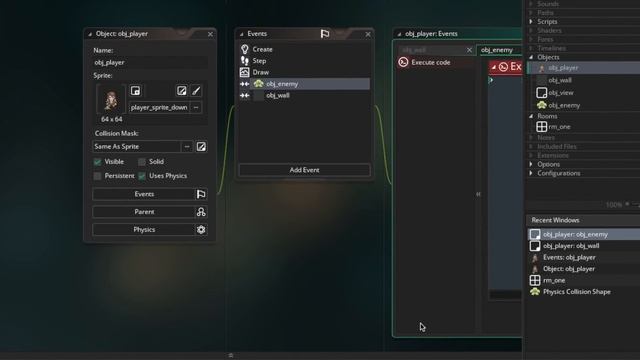Collapse the Object: obj_player window triangle
The image size is (640, 360).
90,34
